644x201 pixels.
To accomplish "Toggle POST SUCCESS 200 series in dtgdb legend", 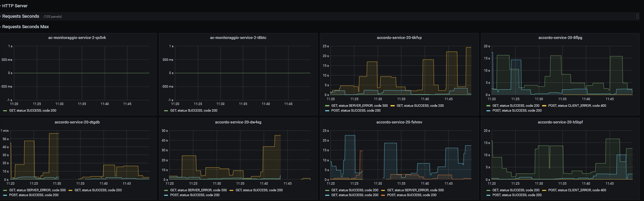I will [34, 195].
